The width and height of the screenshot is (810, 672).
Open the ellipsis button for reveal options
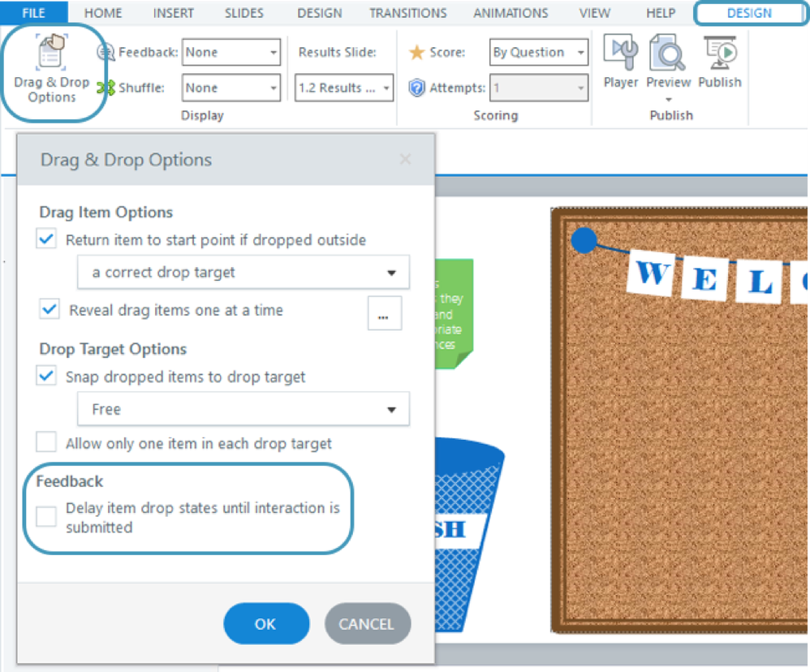(x=385, y=313)
